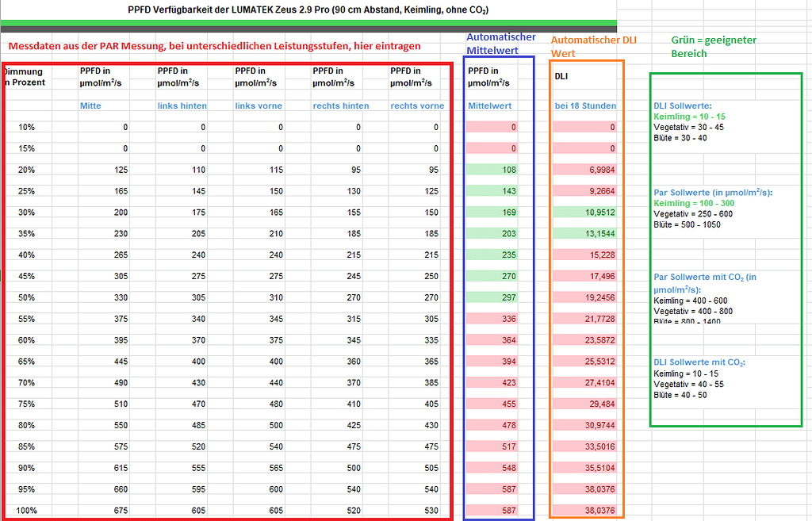Viewport: 812px width, 521px height.
Task: Select the "Automatischer DLI Wert" label
Action: pos(591,45)
